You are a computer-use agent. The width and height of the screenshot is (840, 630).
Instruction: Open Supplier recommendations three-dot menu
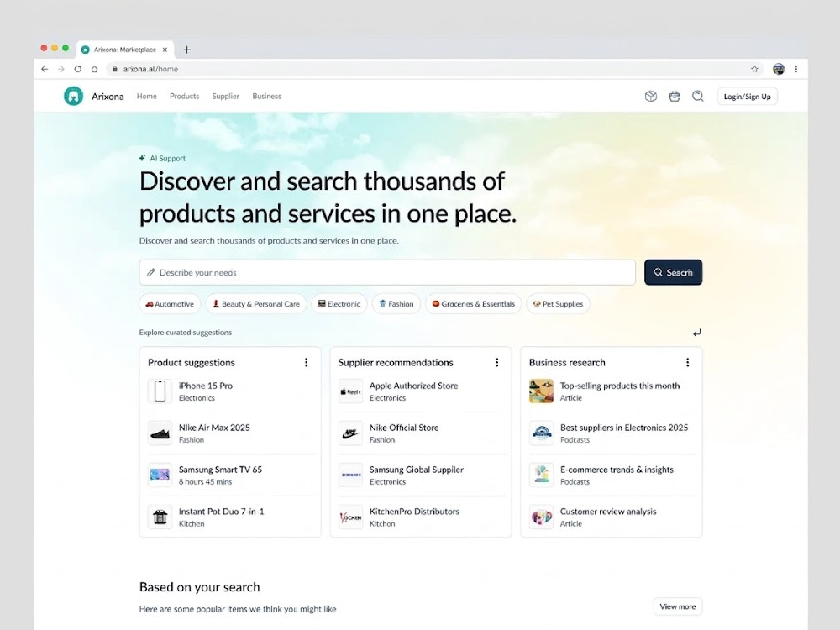pyautogui.click(x=497, y=363)
